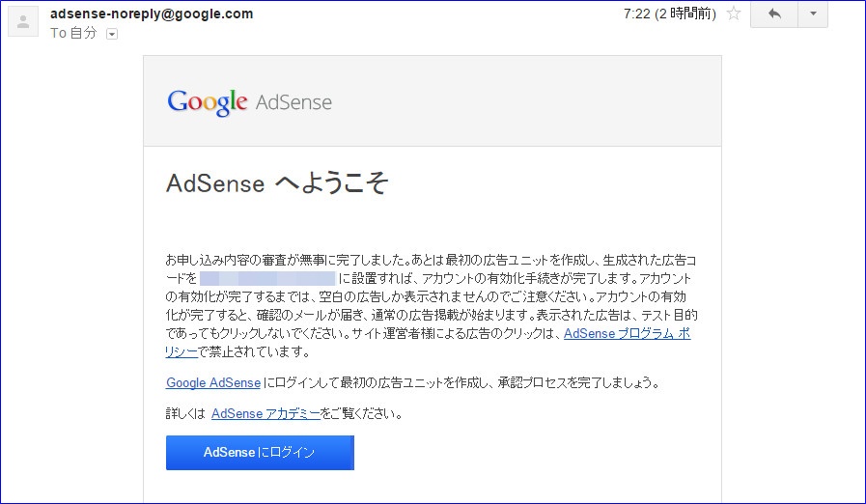Click the AdSense へようこそ heading
The width and height of the screenshot is (866, 504).
[277, 182]
